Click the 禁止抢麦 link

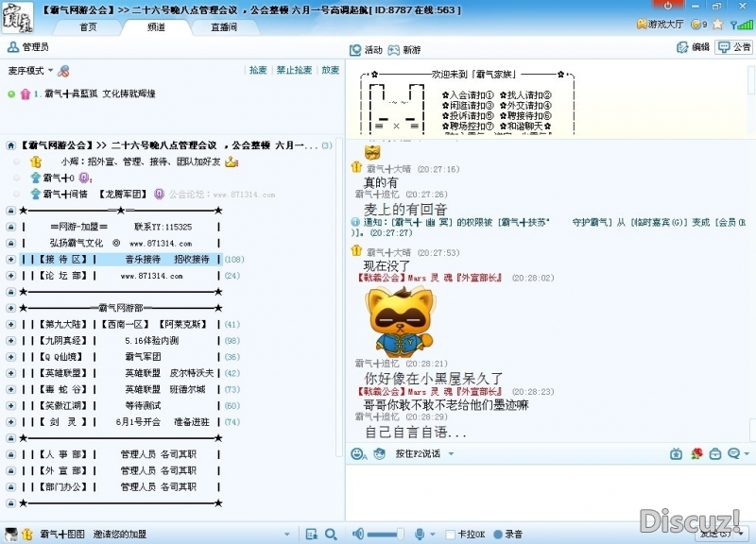[294, 70]
